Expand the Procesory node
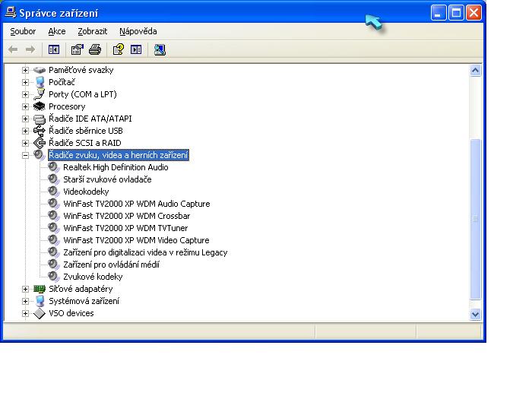This screenshot has height=396, width=532. (x=25, y=107)
